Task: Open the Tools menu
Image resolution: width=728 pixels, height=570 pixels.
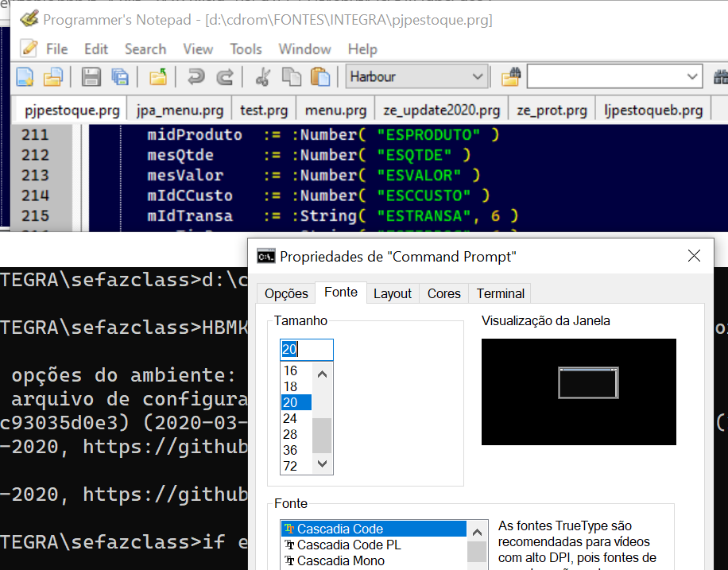Action: click(246, 49)
